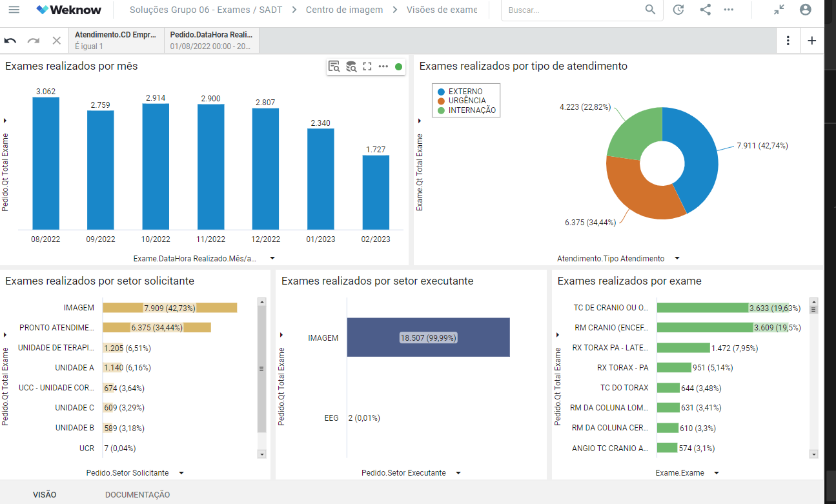Screen dimensions: 836x504
Task: Toggle the INTERNAÇÃO legend entry
Action: pos(467,110)
